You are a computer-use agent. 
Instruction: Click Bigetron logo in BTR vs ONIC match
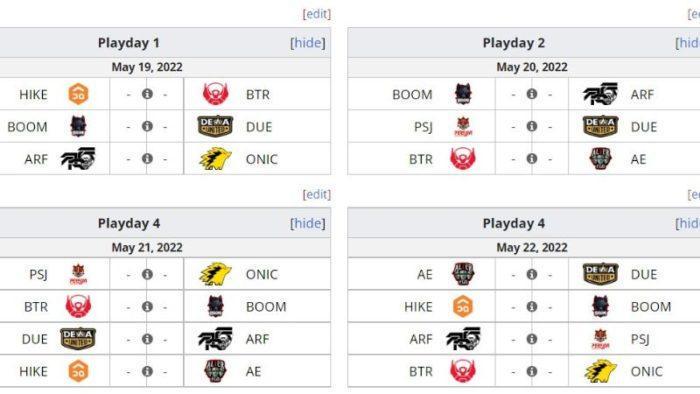coord(463,371)
